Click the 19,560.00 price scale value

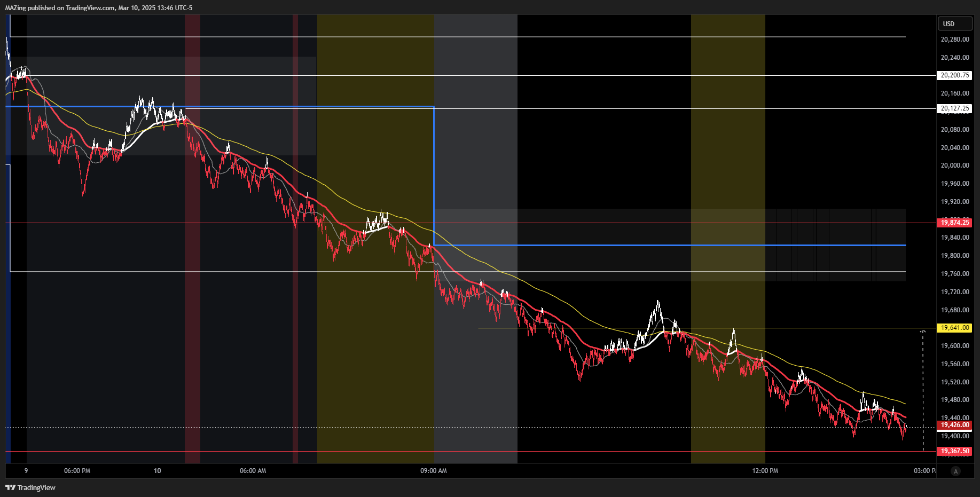pos(955,364)
